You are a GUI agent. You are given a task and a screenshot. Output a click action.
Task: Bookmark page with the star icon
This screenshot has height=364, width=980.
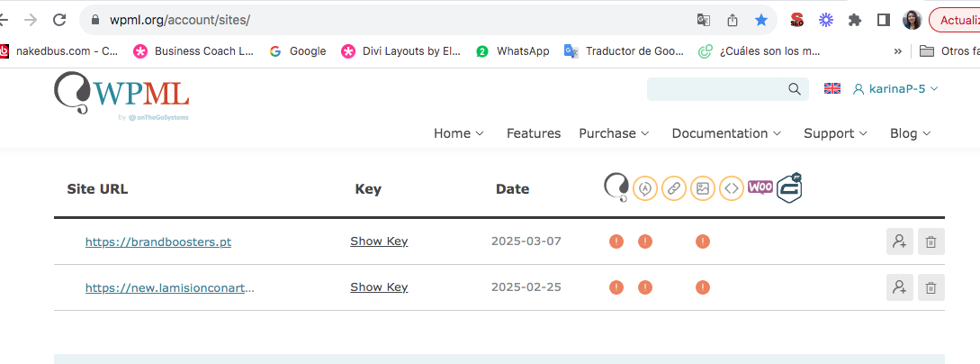[x=760, y=20]
